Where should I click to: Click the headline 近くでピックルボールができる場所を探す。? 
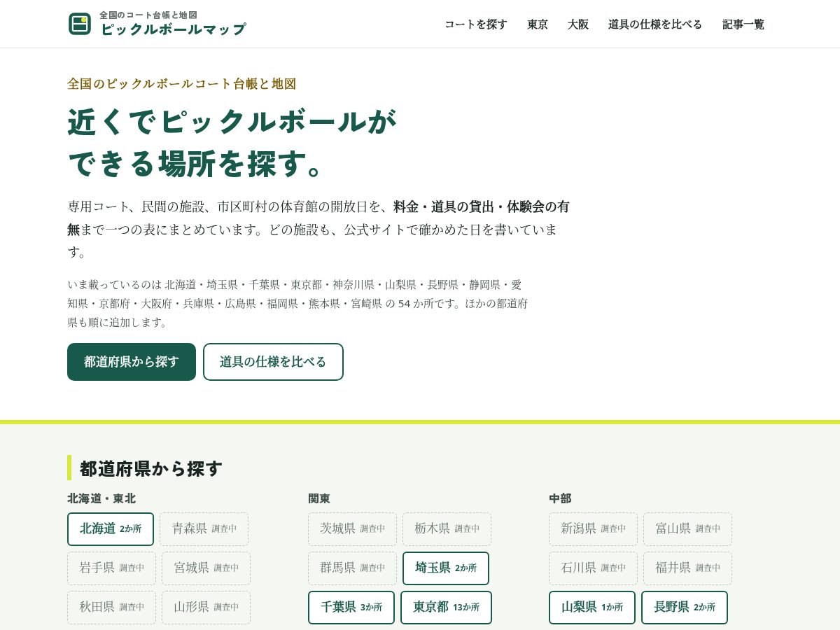[x=232, y=143]
